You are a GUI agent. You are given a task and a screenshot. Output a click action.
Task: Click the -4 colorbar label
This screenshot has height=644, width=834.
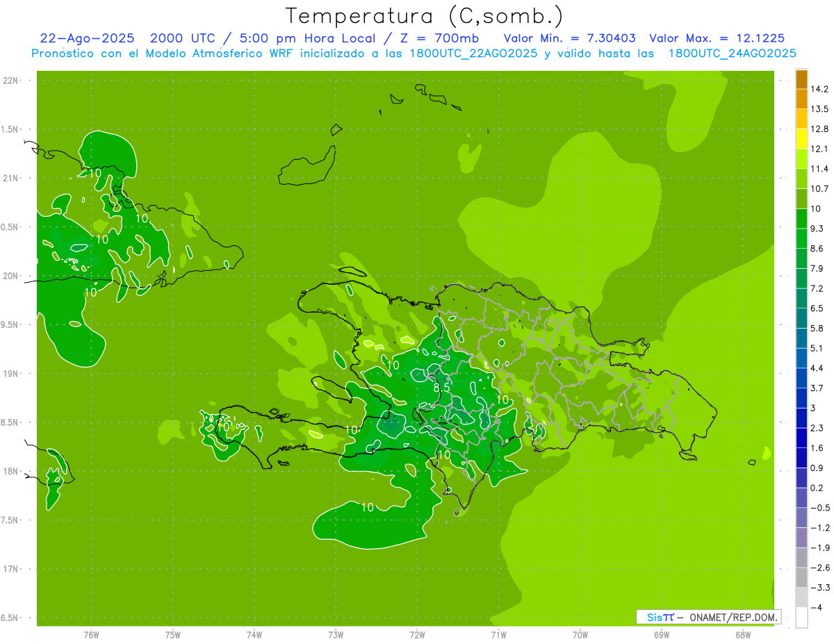(x=817, y=608)
